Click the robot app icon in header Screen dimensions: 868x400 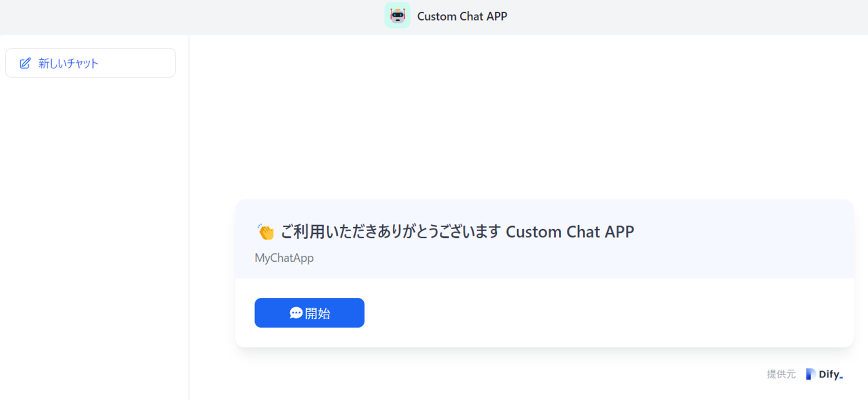[397, 15]
